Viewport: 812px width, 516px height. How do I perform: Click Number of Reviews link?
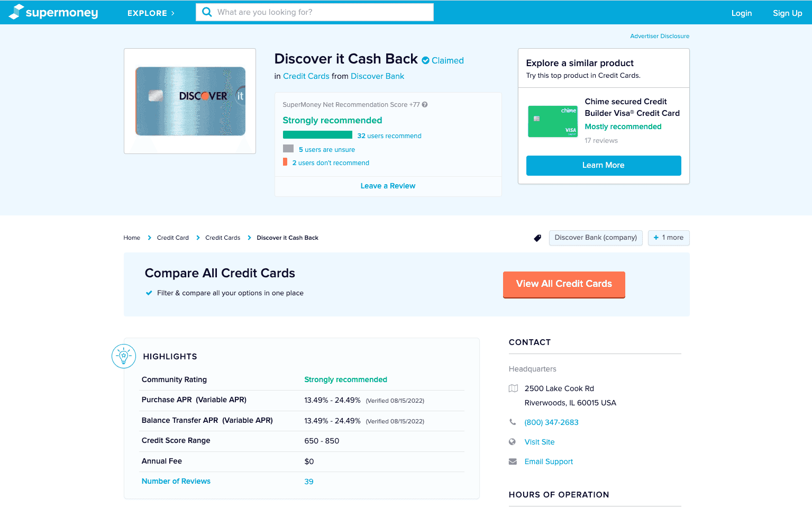pos(176,481)
